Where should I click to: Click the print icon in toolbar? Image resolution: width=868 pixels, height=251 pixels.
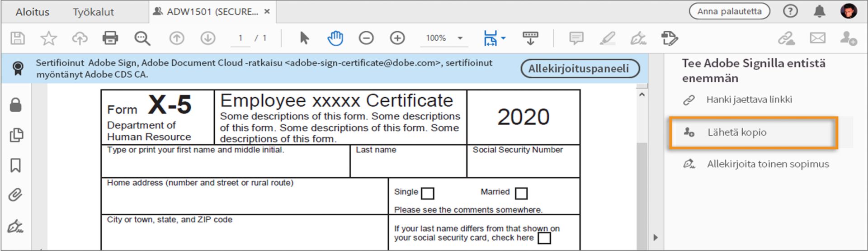pos(110,38)
